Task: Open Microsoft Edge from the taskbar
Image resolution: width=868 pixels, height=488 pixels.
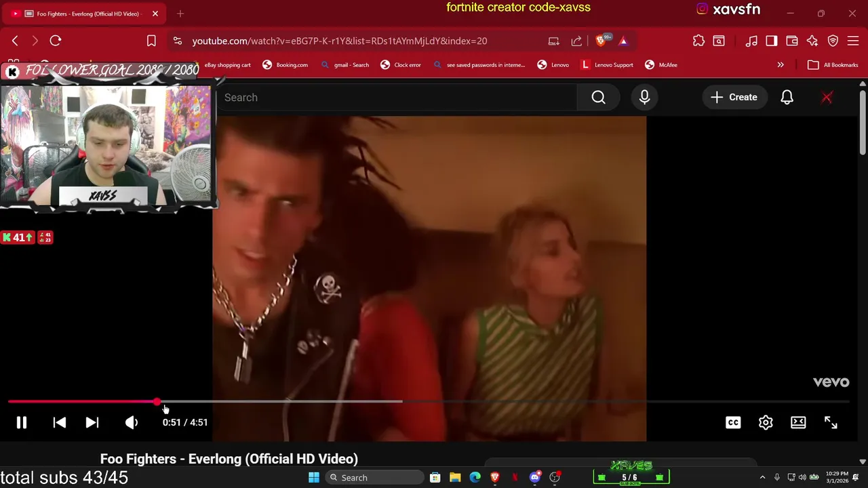Action: [x=475, y=478]
